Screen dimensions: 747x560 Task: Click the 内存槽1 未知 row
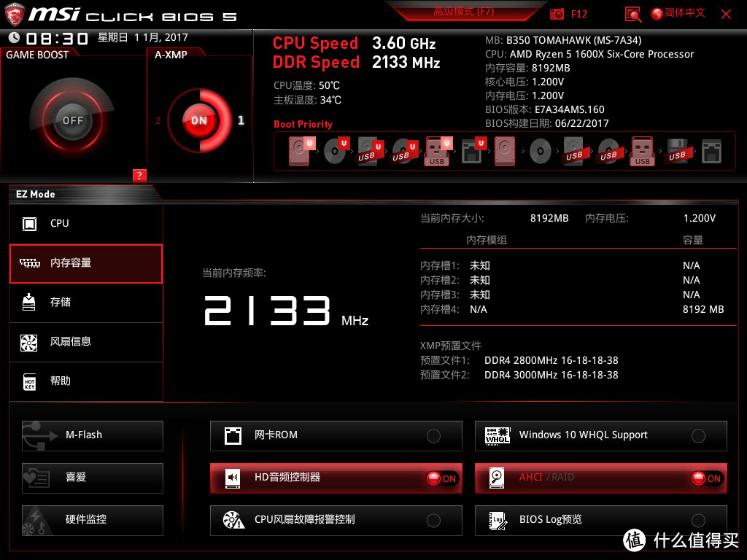click(560, 265)
